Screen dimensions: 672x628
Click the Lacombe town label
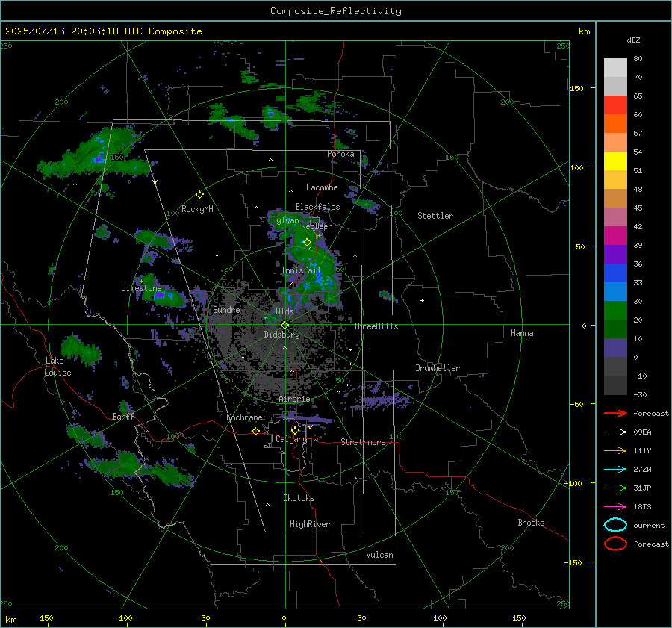click(x=322, y=187)
